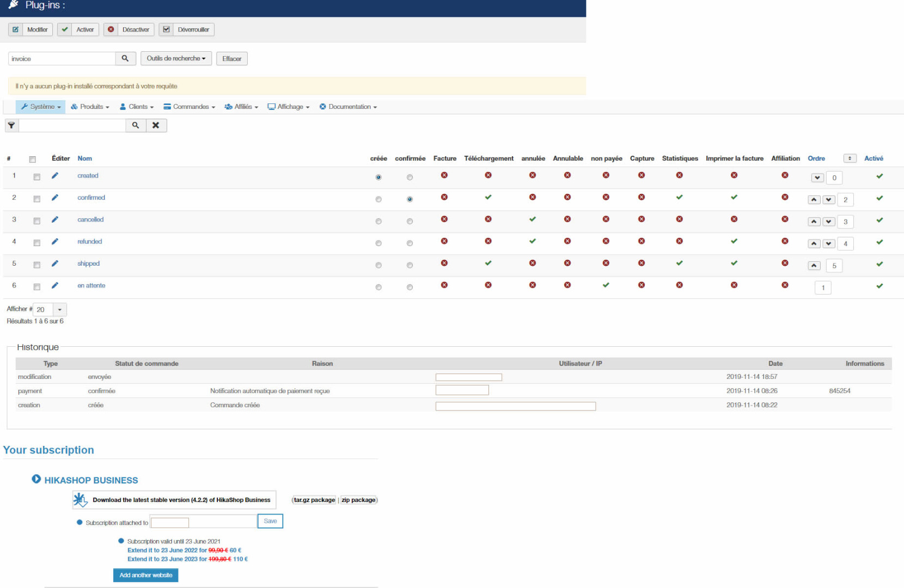Select the 'créée' radio for 'shipped' row
The image size is (904, 588).
coord(378,265)
